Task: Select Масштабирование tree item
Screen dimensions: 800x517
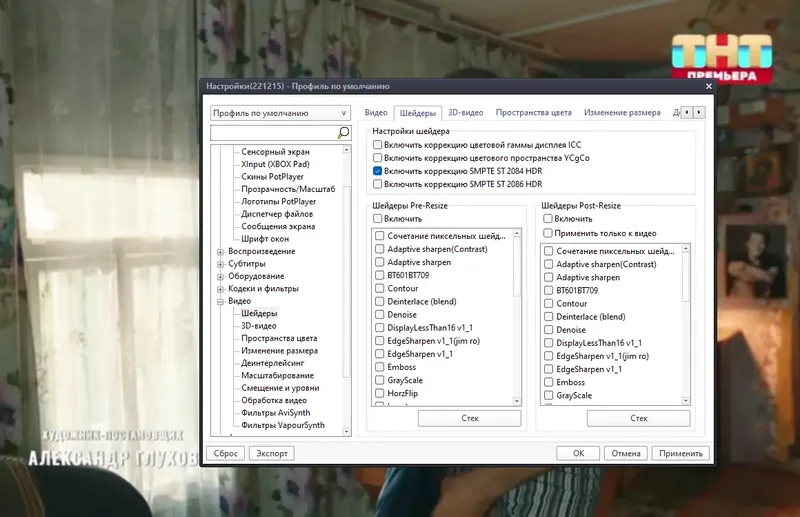Action: 278,375
